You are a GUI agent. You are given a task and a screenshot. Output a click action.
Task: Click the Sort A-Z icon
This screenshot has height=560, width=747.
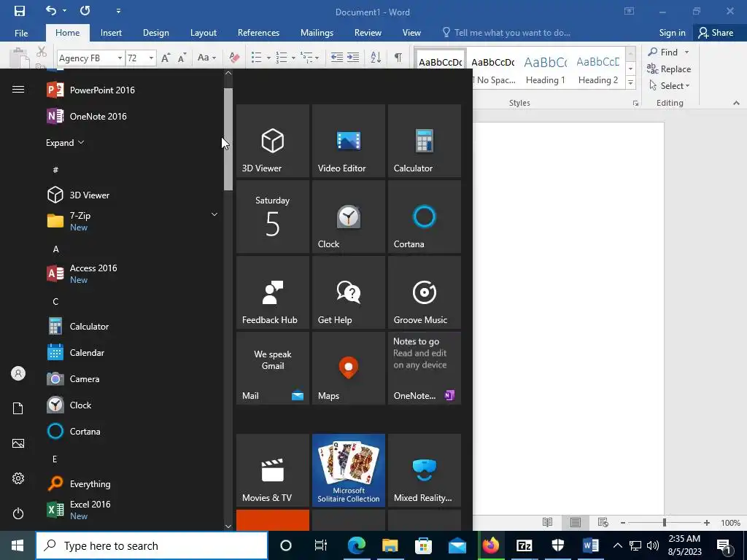pos(376,58)
